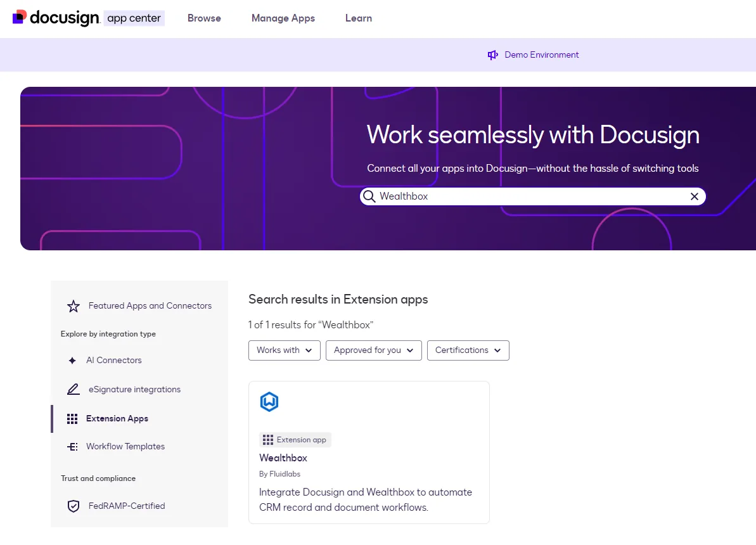Open eSignature integrations category
756x545 pixels.
pyautogui.click(x=134, y=389)
